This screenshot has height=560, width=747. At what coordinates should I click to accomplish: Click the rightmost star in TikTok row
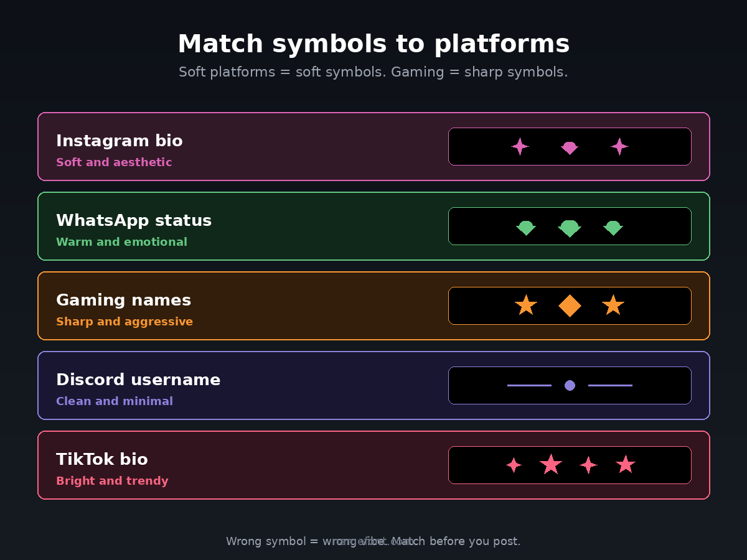coord(626,464)
